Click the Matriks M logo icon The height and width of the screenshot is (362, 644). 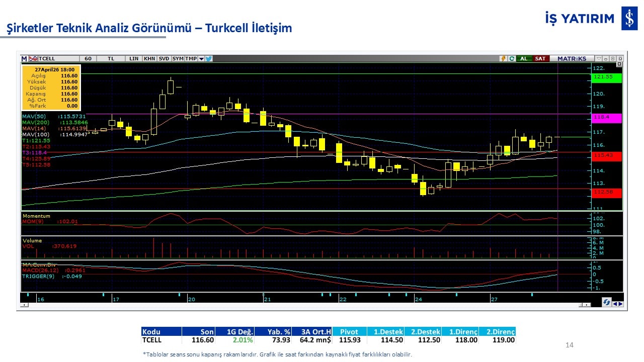tap(24, 59)
